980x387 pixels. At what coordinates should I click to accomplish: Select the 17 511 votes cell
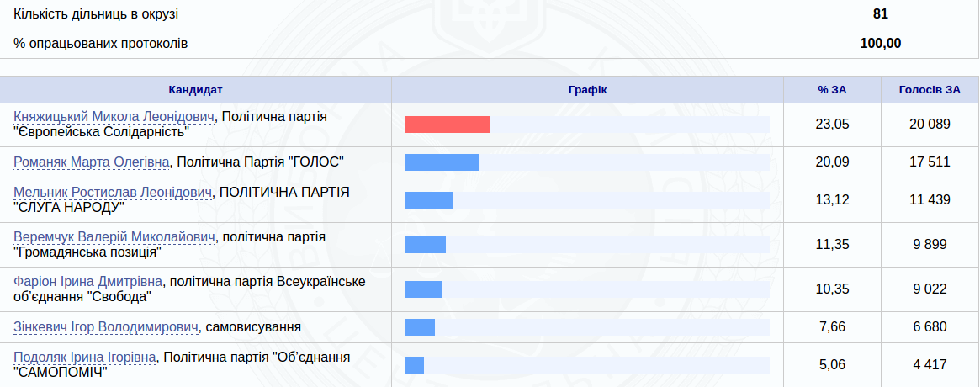[930, 162]
